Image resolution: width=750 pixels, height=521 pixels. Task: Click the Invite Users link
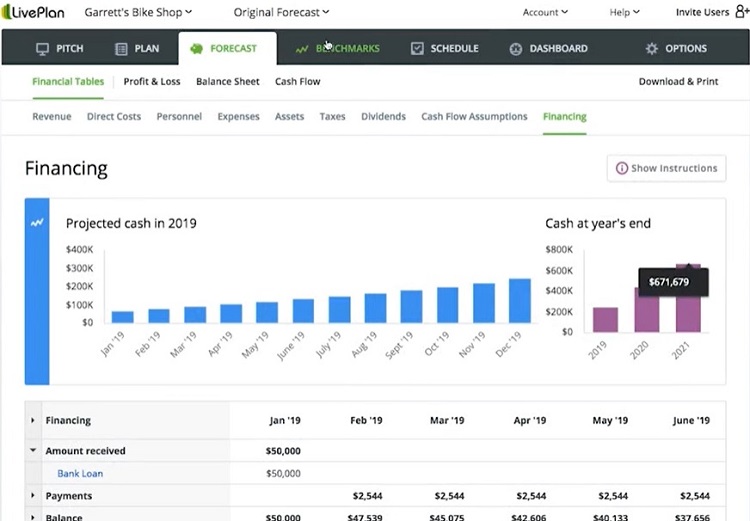coord(702,12)
